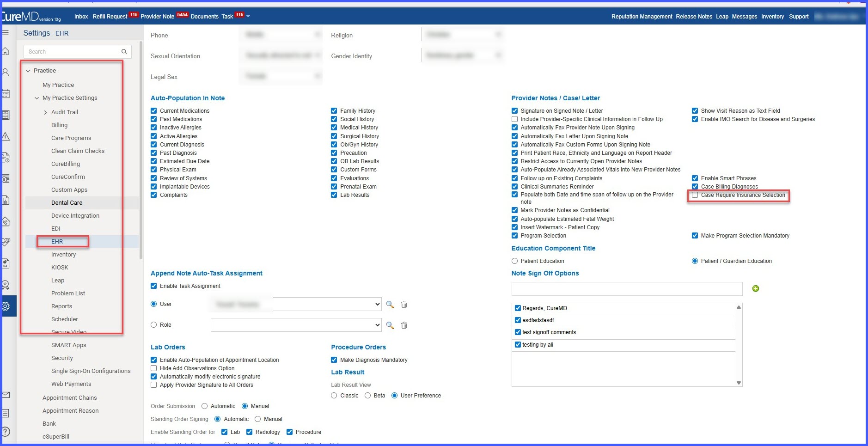Open Documents menu item
This screenshot has width=868, height=446.
click(204, 17)
